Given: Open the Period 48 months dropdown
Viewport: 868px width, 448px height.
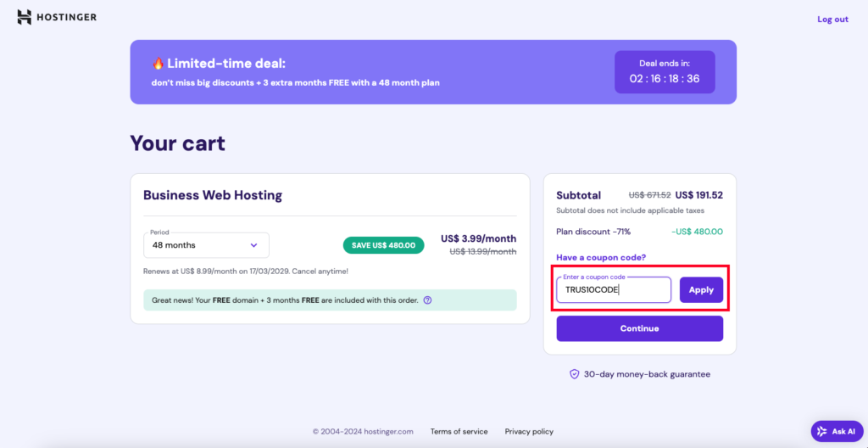Looking at the screenshot, I should (x=206, y=245).
